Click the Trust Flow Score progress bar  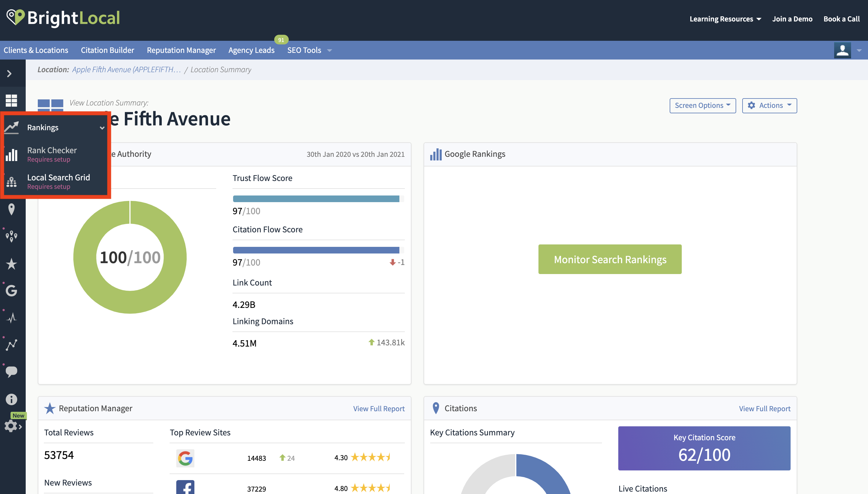pyautogui.click(x=318, y=199)
